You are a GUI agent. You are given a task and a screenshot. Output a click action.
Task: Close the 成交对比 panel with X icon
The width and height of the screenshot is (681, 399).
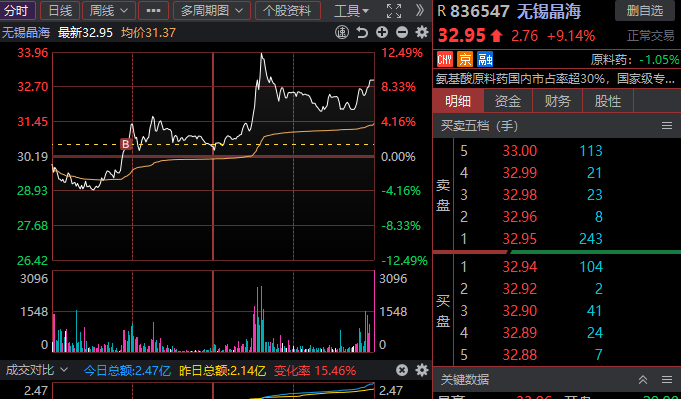pyautogui.click(x=402, y=370)
